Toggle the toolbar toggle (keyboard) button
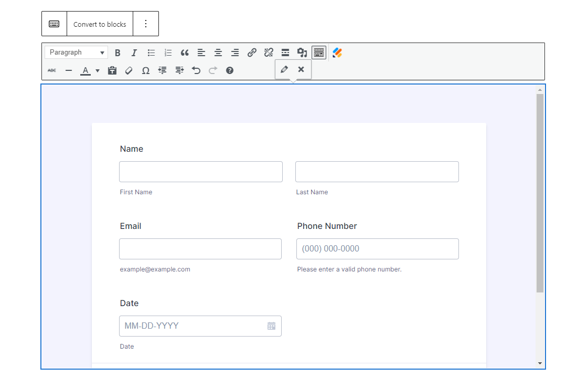The image size is (588, 377). coord(319,53)
